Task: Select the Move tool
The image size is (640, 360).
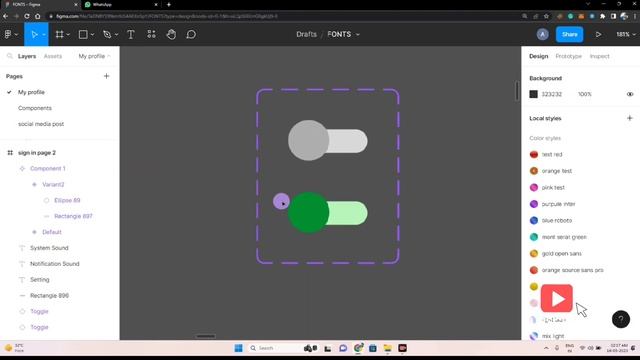Action: click(x=34, y=34)
